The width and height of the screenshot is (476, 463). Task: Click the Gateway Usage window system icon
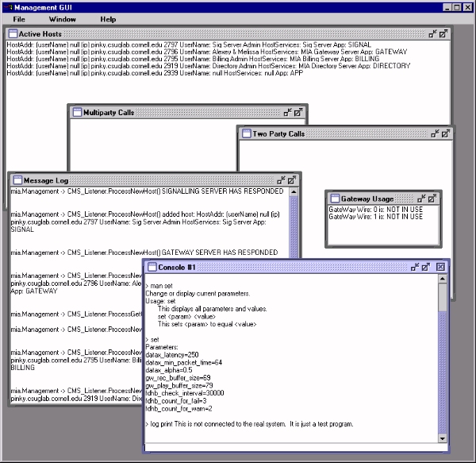pos(334,199)
